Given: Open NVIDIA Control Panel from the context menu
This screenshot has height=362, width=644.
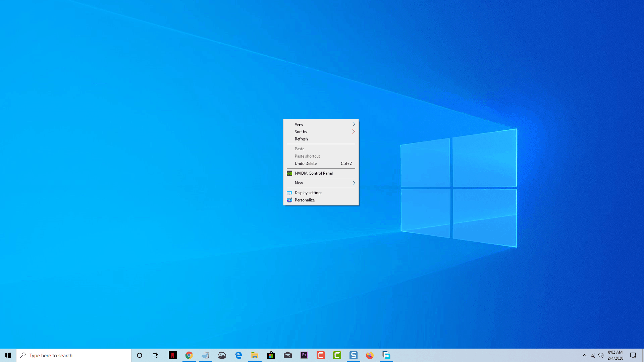Looking at the screenshot, I should [321, 173].
